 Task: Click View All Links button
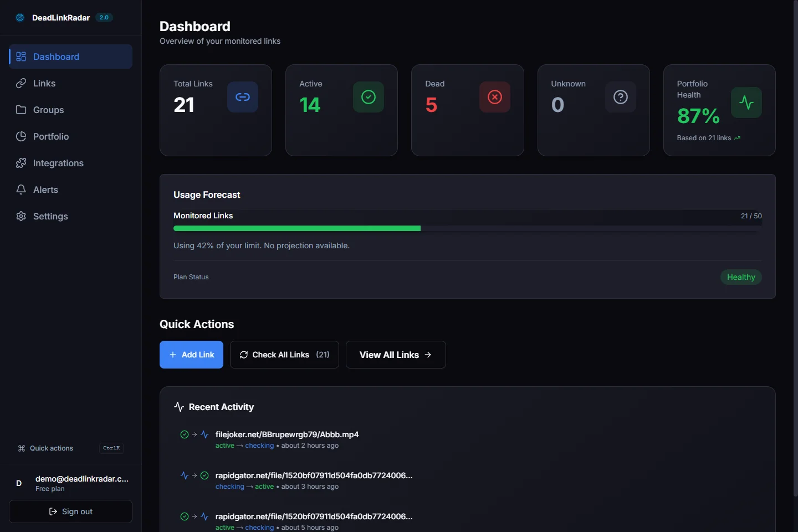396,355
